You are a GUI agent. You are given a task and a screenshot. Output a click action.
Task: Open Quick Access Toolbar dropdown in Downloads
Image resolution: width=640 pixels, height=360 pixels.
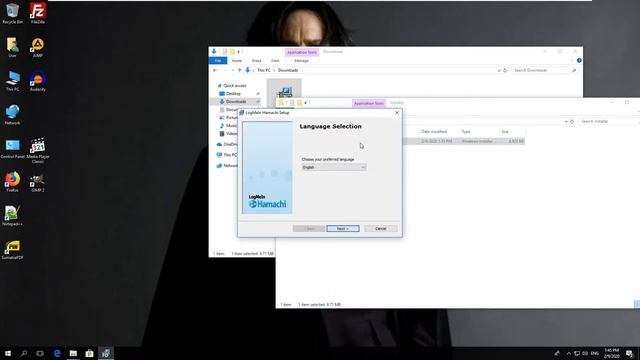[239, 52]
